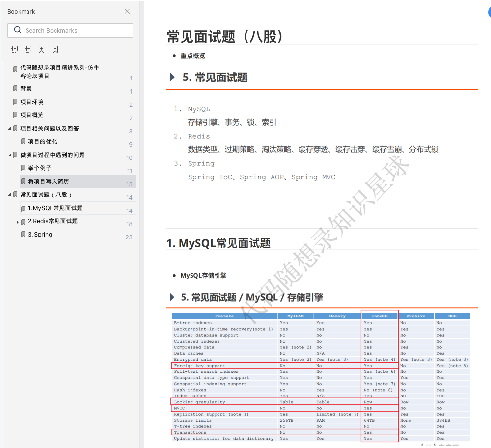
Task: Expand the 2.Redis常见面试题 bookmark
Action: pos(18,222)
